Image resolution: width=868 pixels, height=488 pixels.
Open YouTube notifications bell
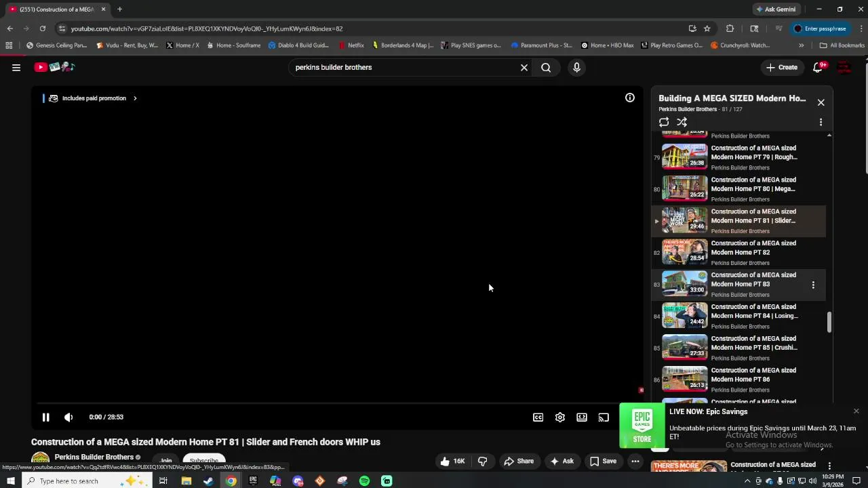click(818, 67)
